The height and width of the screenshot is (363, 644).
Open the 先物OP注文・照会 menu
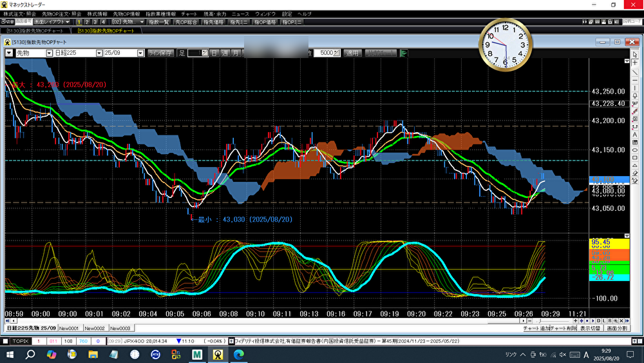62,14
